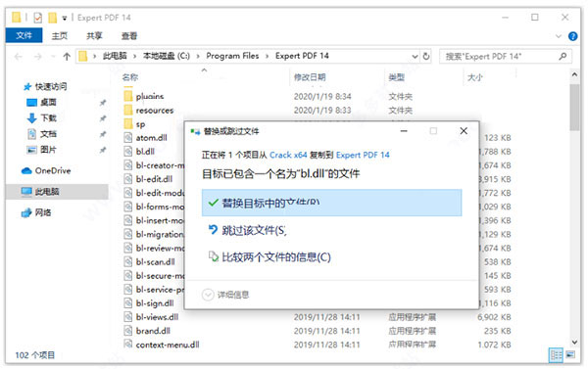Viewport: 588px width, 369px height.
Task: Click the search magnifier icon
Action: pos(563,56)
